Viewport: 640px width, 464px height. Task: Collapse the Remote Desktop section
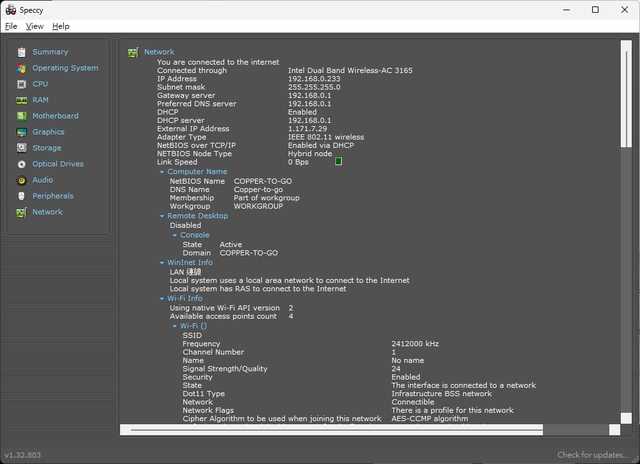pos(161,216)
